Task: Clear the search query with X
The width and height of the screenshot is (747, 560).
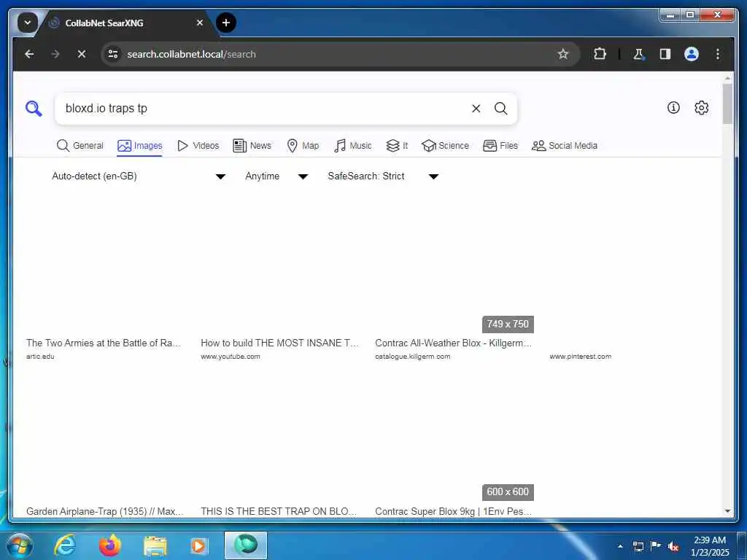Action: coord(476,109)
